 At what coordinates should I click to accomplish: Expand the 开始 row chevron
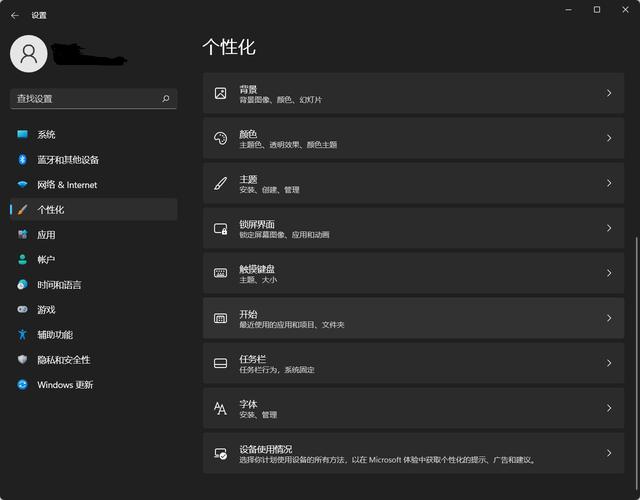click(x=609, y=318)
